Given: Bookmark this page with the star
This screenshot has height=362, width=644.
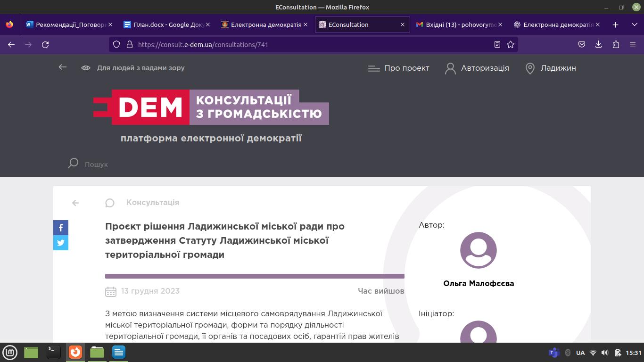Looking at the screenshot, I should 511,44.
